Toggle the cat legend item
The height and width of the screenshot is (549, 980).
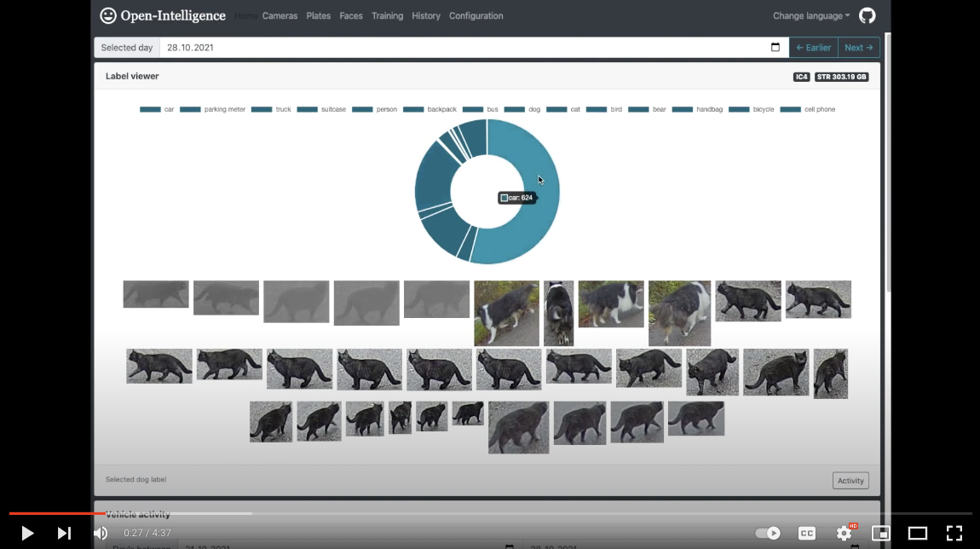(563, 109)
